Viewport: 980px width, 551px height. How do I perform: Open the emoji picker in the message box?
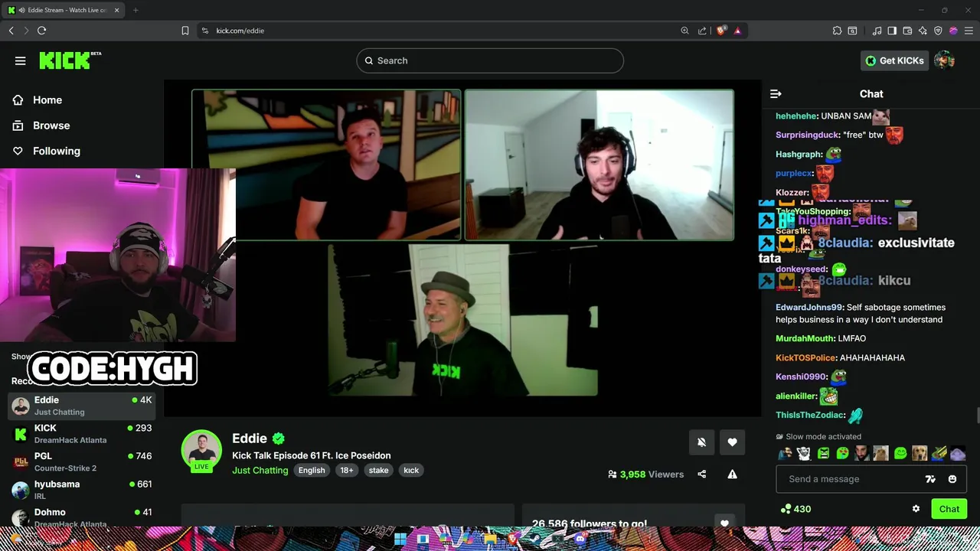tap(952, 479)
